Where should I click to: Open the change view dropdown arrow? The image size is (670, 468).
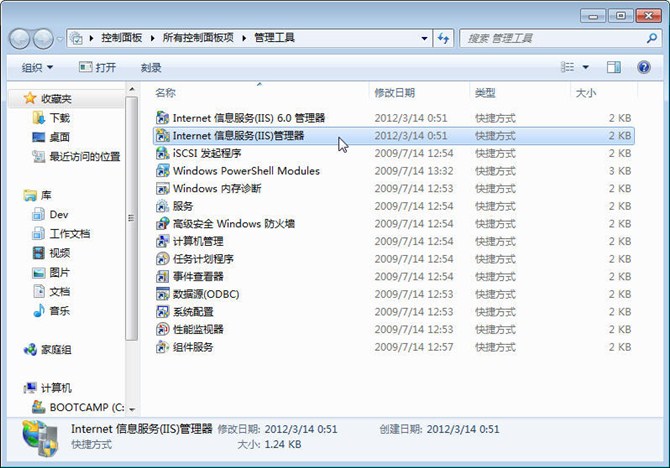click(586, 67)
